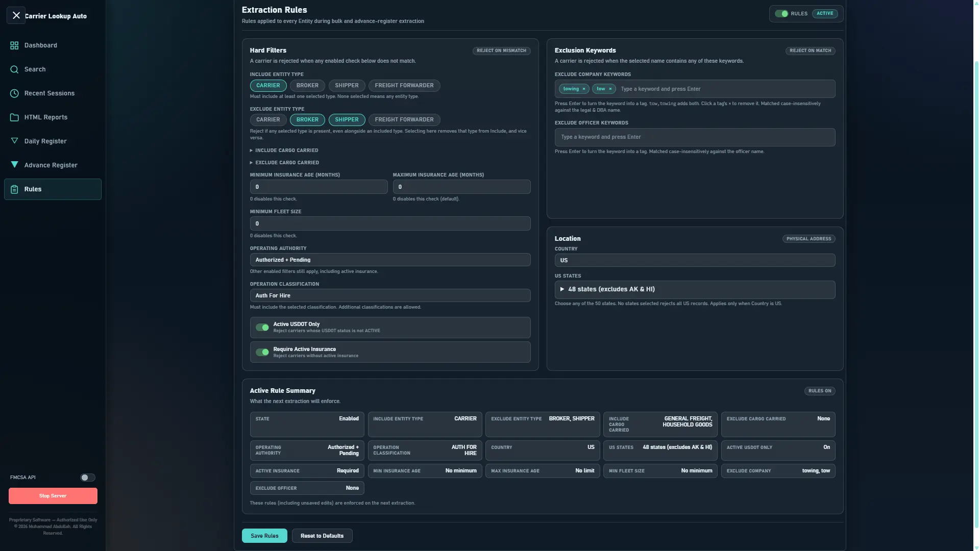Open the Country dropdown

pos(695,260)
